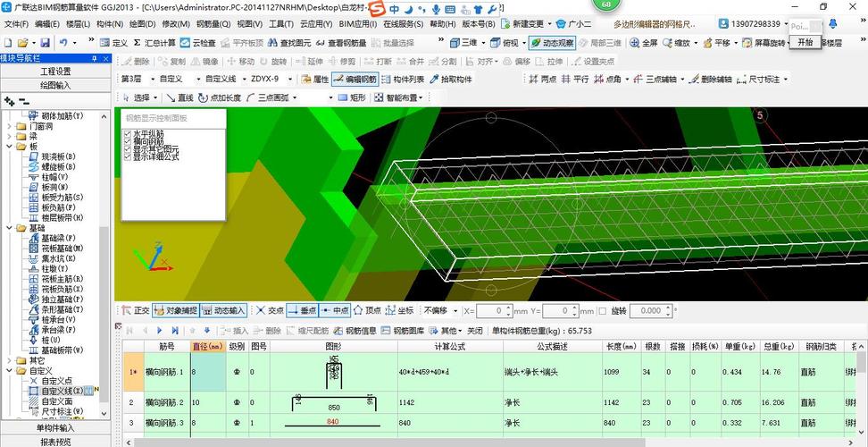868x447 pixels.
Task: Toggle 正交 orthogonal mode
Action: [136, 311]
